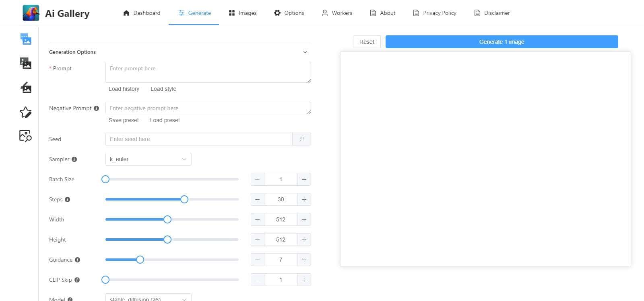This screenshot has height=301, width=644.
Task: Click Load preset under negative prompt
Action: coord(165,120)
